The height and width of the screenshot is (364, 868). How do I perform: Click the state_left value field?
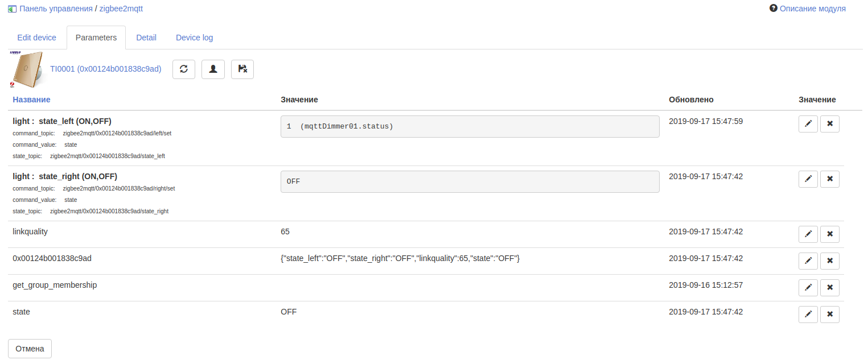[x=470, y=126]
